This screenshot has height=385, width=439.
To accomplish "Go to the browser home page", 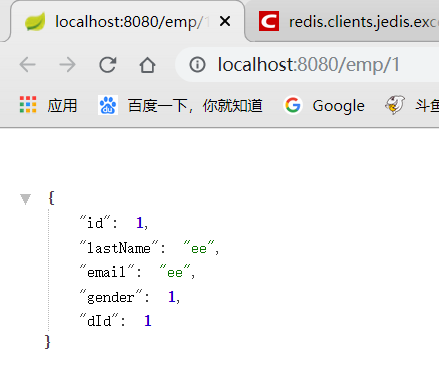I will [147, 65].
